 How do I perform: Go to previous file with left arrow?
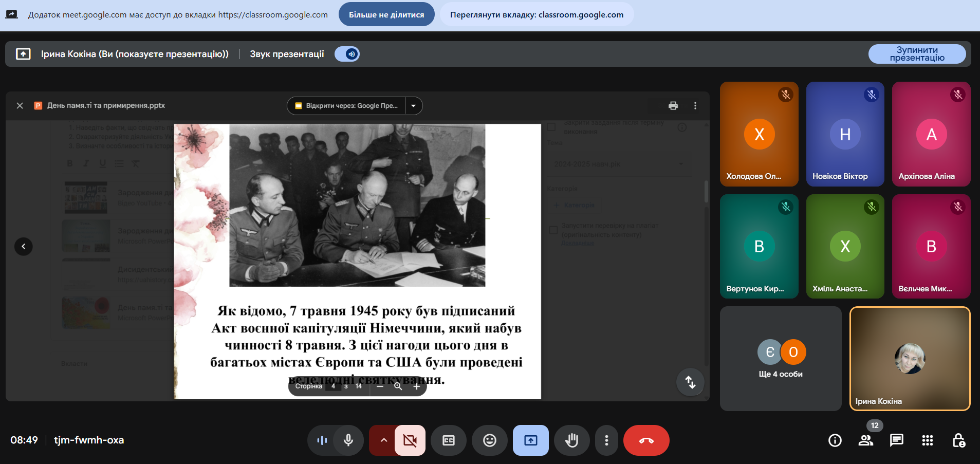[x=24, y=247]
